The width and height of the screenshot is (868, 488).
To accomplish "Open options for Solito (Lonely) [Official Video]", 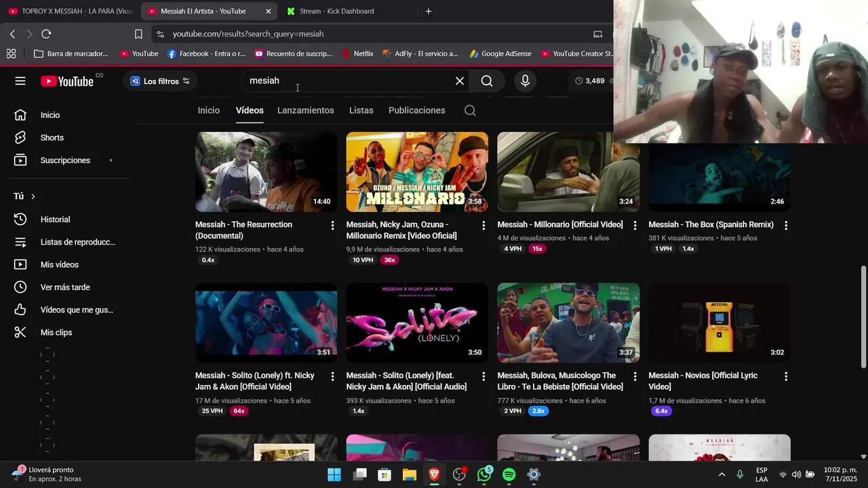I will (332, 376).
